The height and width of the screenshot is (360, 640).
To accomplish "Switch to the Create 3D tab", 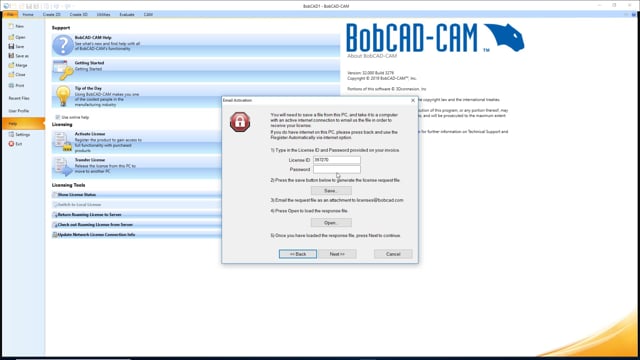I will pos(78,14).
